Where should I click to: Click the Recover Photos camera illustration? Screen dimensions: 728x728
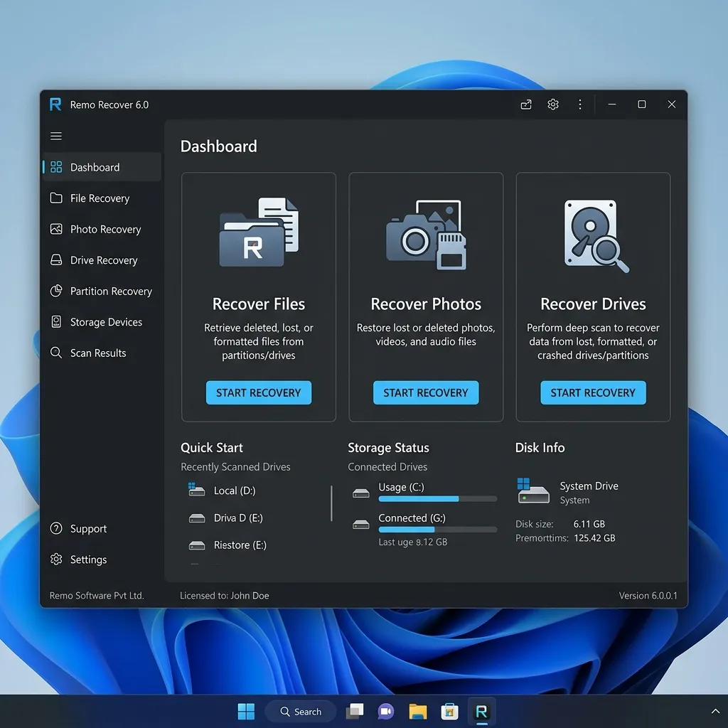pyautogui.click(x=426, y=235)
